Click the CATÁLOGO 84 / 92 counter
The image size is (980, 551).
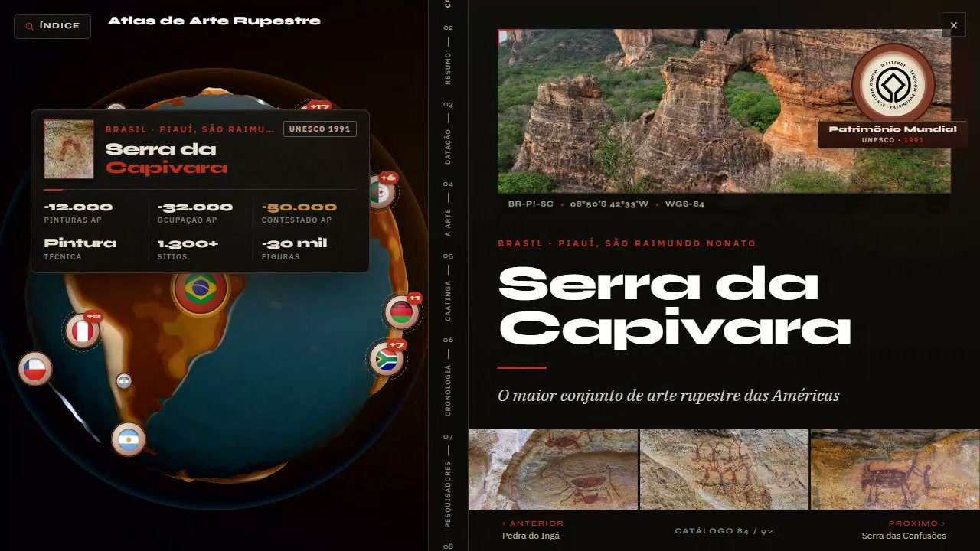pyautogui.click(x=724, y=530)
